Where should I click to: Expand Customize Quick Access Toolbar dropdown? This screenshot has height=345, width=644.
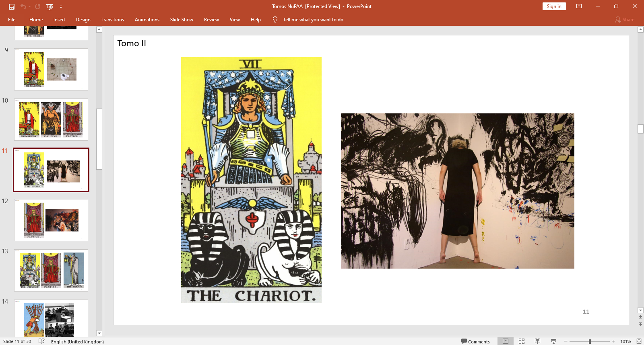[x=61, y=6]
